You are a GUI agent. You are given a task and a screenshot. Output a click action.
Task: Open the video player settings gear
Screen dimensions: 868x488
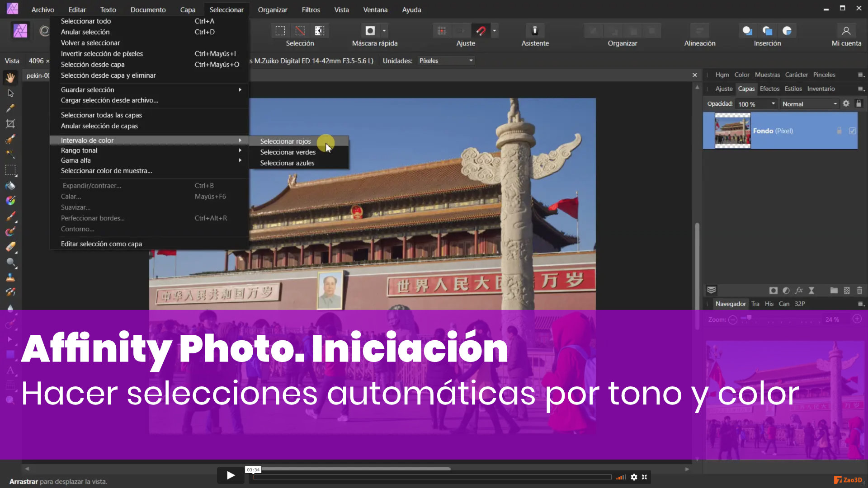(634, 477)
